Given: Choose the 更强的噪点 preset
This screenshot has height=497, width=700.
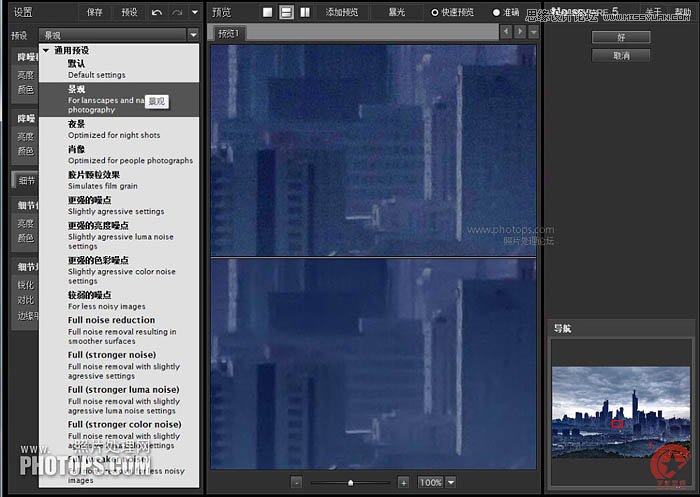Looking at the screenshot, I should click(119, 206).
